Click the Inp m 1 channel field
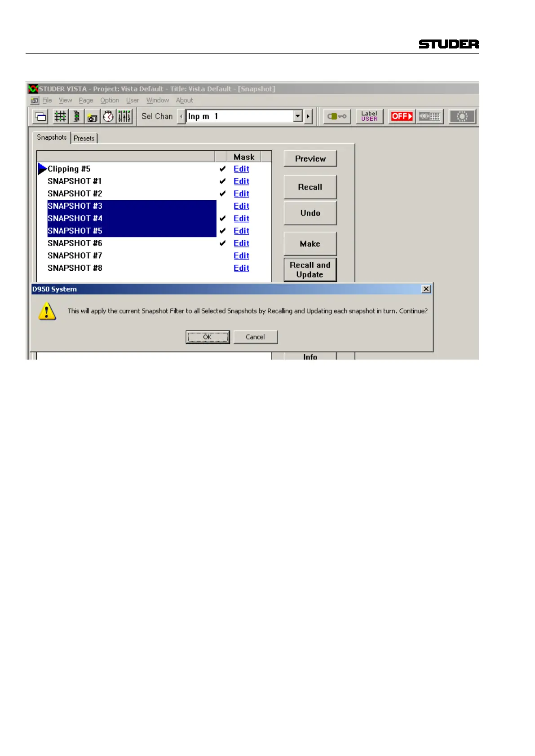 [240, 116]
